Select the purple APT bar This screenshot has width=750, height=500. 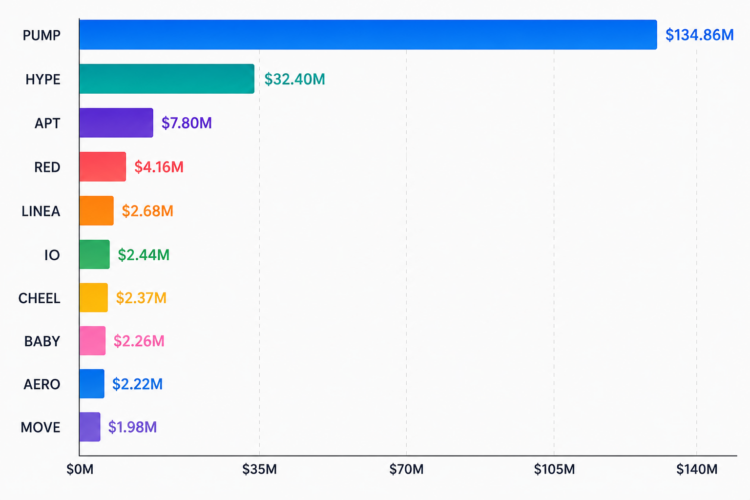[x=116, y=122]
